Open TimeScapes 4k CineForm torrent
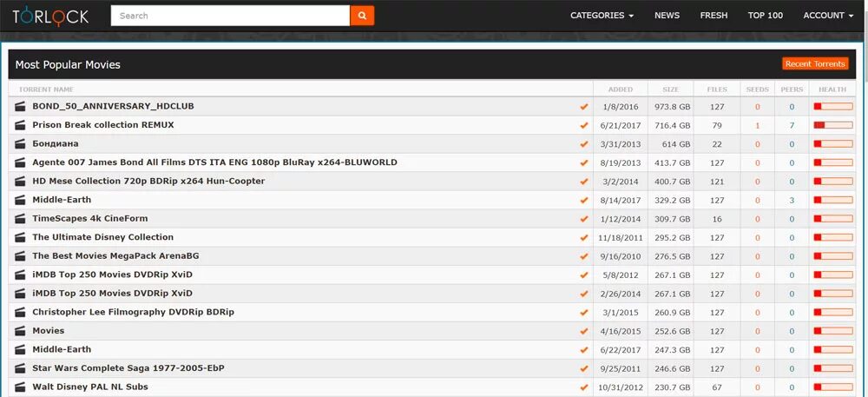The height and width of the screenshot is (397, 868). tap(89, 219)
